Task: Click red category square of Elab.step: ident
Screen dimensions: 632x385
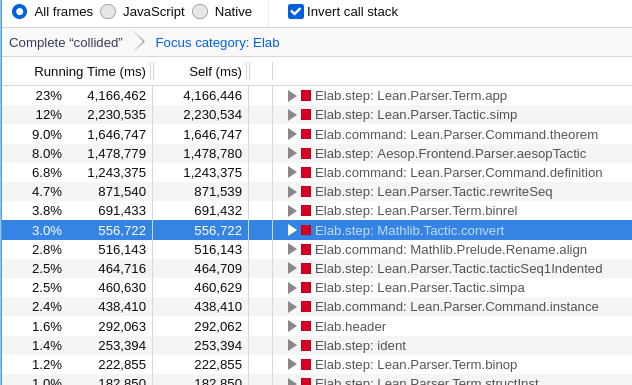Action: pyautogui.click(x=306, y=345)
